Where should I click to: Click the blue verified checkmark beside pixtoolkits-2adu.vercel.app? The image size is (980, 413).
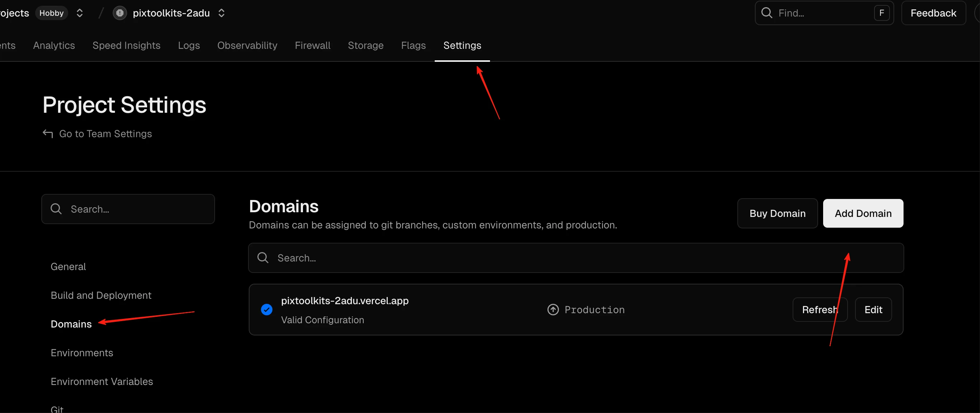(267, 310)
